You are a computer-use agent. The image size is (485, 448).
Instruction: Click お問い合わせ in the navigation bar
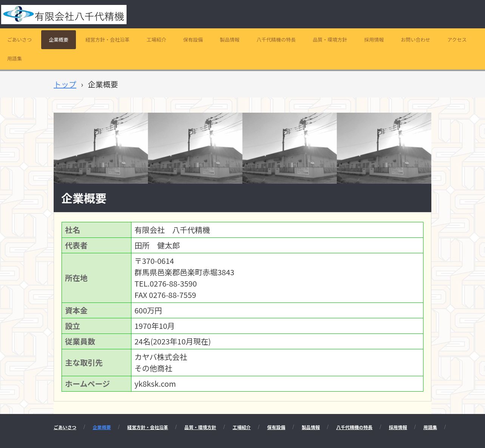[415, 40]
